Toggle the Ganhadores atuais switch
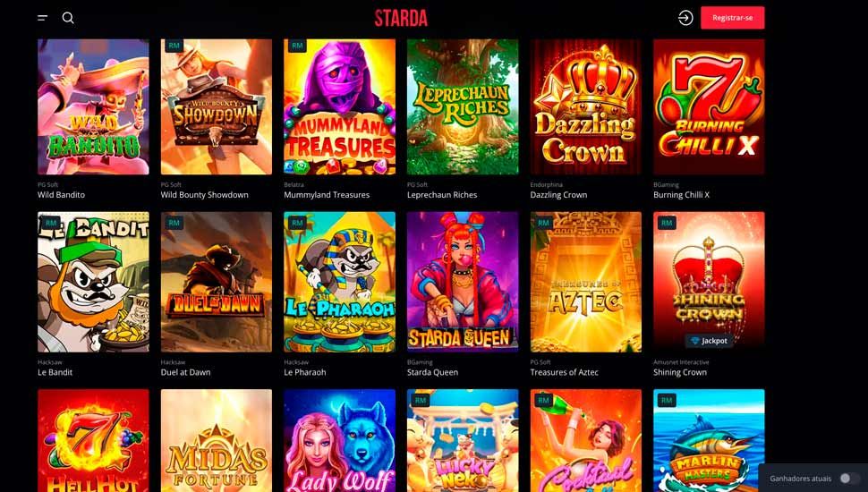Viewport: 868px width, 492px height. click(x=848, y=479)
